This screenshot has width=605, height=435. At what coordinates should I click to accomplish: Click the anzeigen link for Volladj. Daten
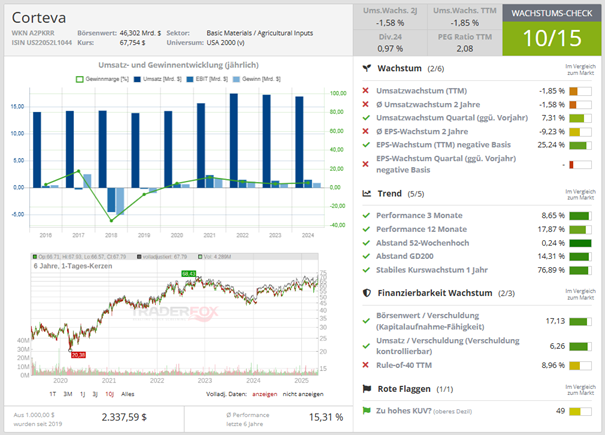pos(265,394)
